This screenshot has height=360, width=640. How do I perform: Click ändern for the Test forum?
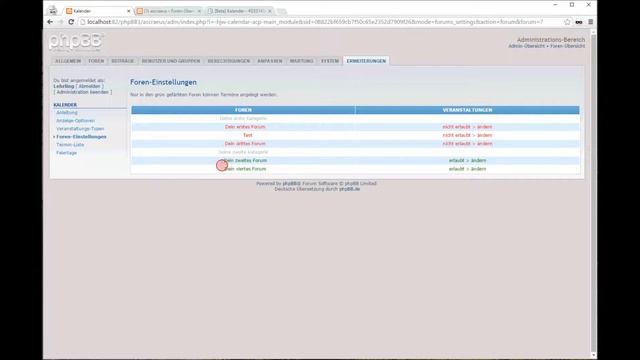pos(484,135)
